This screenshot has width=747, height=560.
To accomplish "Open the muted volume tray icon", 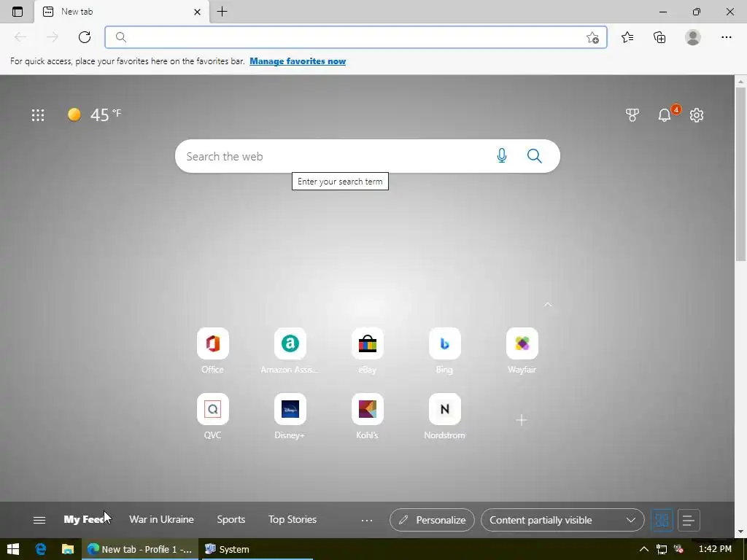I will 679,549.
